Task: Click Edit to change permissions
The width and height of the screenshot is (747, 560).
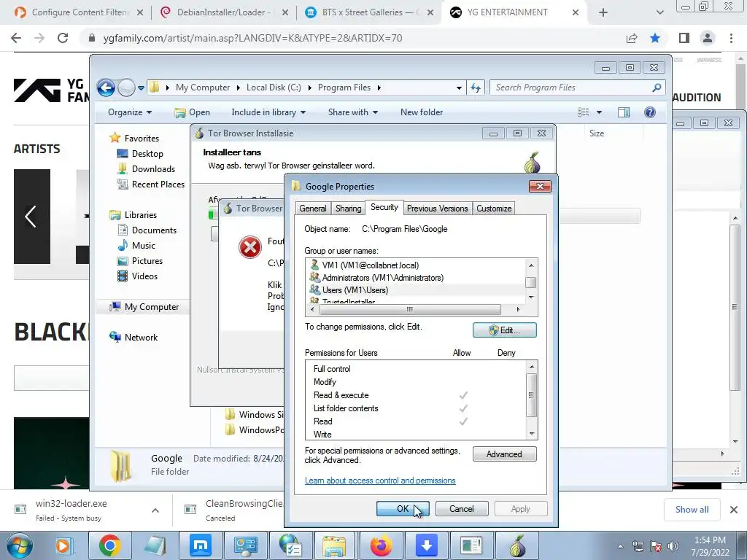Action: 505,330
